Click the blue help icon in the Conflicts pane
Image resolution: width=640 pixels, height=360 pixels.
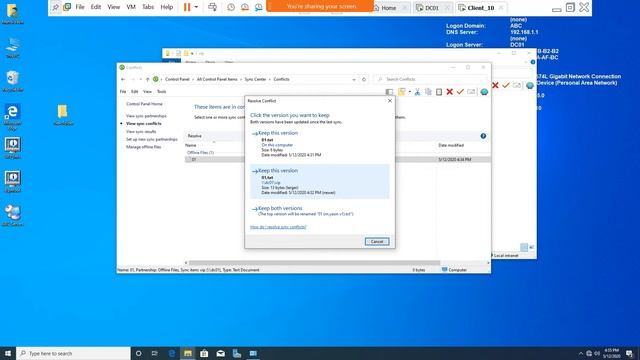click(x=483, y=136)
